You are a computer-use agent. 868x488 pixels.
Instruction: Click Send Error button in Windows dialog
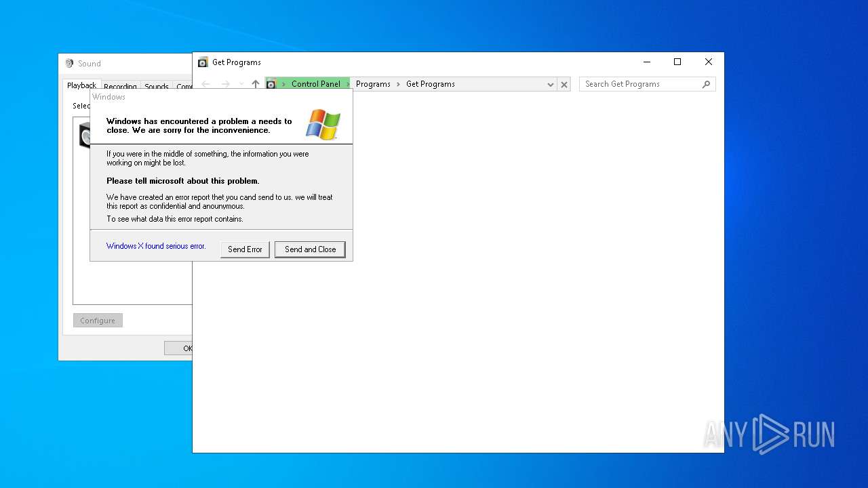pos(245,249)
